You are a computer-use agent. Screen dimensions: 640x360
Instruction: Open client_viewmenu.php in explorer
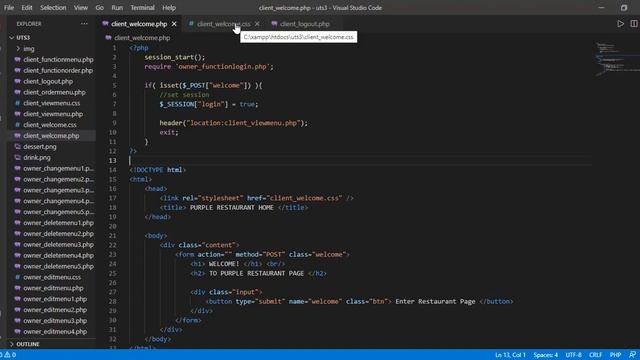coord(53,114)
